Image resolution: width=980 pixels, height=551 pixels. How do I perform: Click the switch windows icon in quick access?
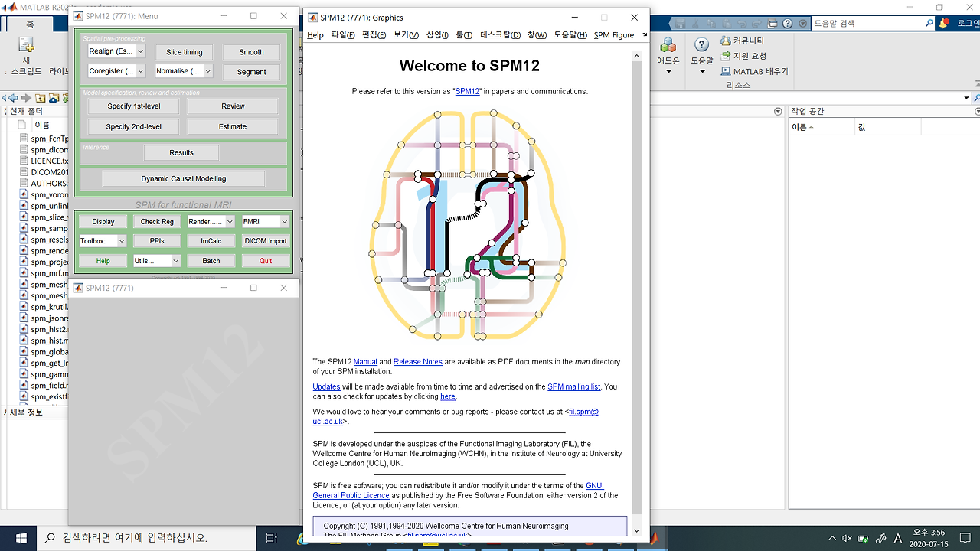(773, 24)
